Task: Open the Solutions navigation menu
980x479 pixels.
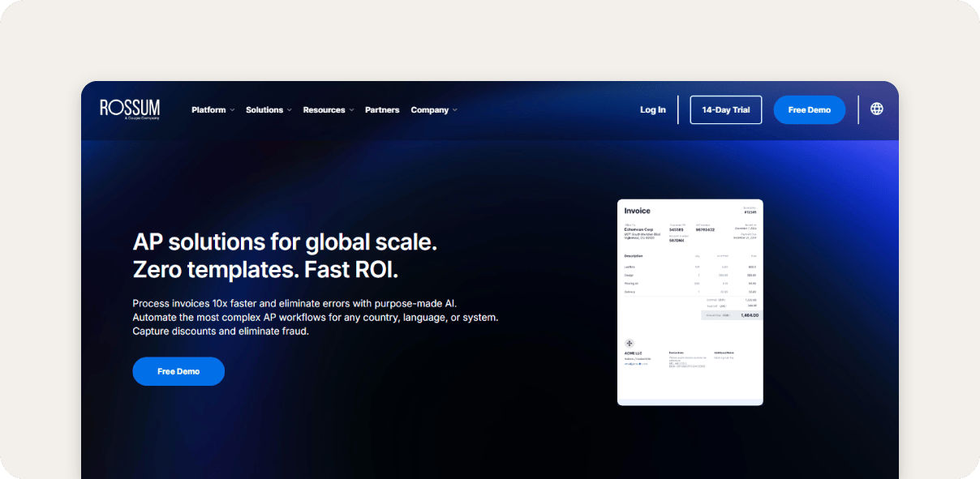Action: pos(264,109)
